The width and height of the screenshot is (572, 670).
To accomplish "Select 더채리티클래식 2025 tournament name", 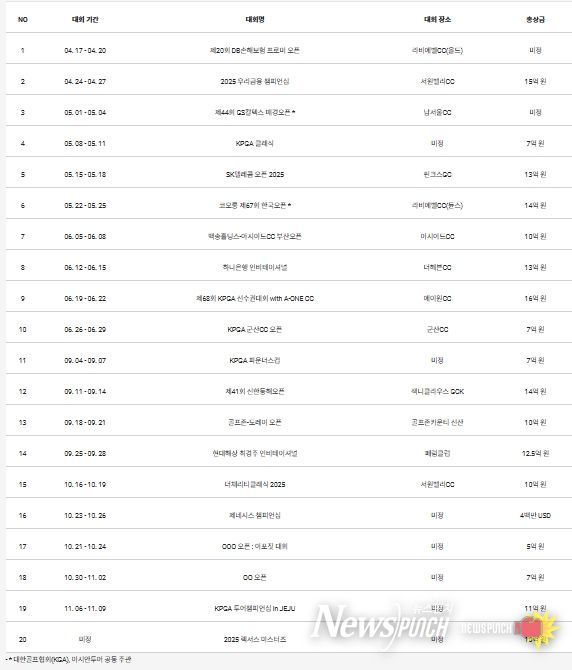I will pos(255,485).
